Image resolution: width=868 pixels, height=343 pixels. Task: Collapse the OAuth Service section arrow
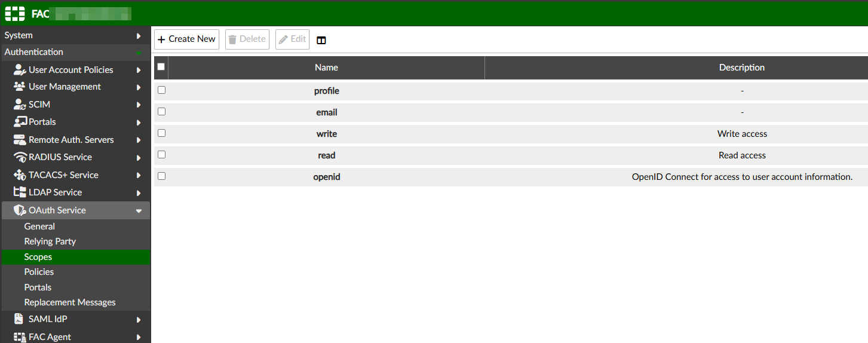click(x=139, y=210)
